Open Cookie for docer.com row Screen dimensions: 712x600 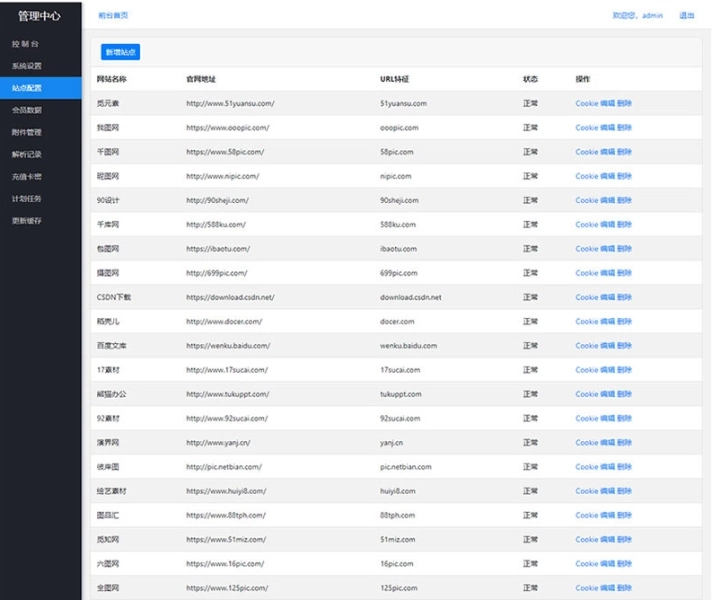pyautogui.click(x=587, y=322)
